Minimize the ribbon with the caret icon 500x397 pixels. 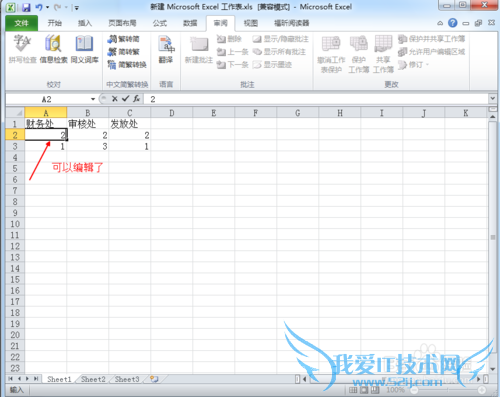tap(440, 23)
